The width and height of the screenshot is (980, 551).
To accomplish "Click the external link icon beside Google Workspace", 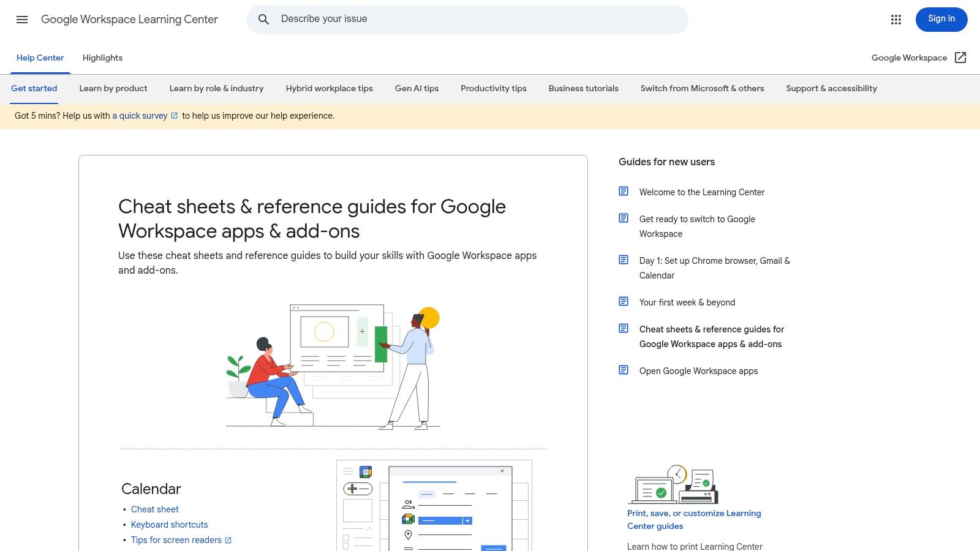I will [x=960, y=57].
